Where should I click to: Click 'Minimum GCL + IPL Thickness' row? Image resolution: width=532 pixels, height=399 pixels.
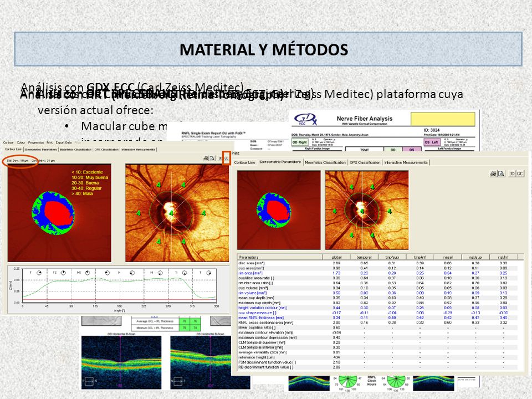pos(166,328)
